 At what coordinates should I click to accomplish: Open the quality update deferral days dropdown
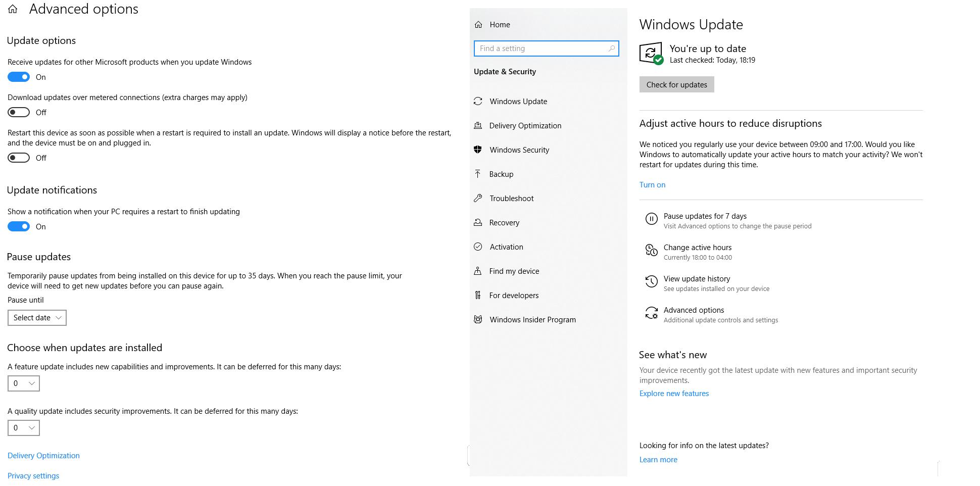(x=24, y=428)
